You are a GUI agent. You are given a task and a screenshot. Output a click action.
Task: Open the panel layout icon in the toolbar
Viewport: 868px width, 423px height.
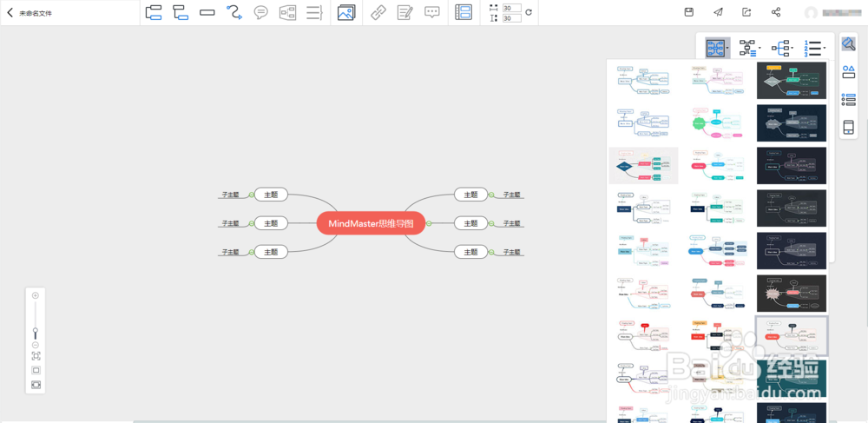(x=464, y=12)
